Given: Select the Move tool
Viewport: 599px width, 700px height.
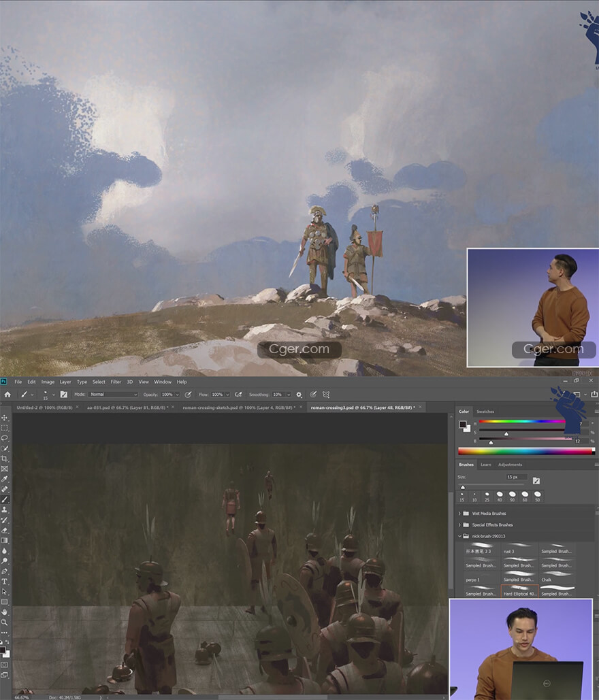Looking at the screenshot, I should [x=5, y=418].
